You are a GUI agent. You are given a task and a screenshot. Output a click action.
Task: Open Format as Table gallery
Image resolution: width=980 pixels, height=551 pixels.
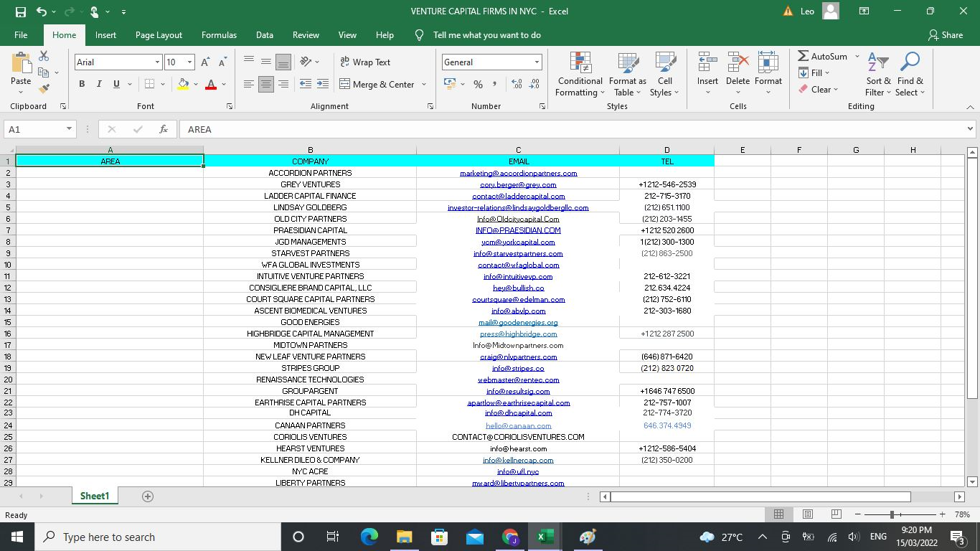[628, 75]
